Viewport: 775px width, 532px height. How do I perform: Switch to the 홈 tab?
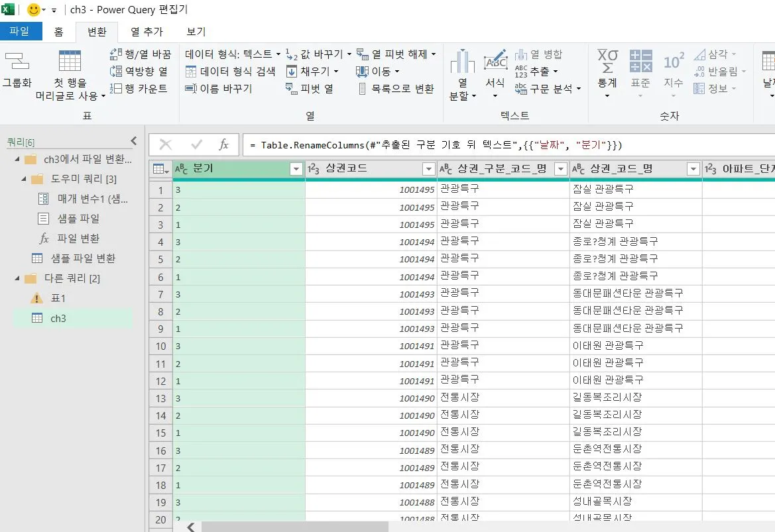59,32
